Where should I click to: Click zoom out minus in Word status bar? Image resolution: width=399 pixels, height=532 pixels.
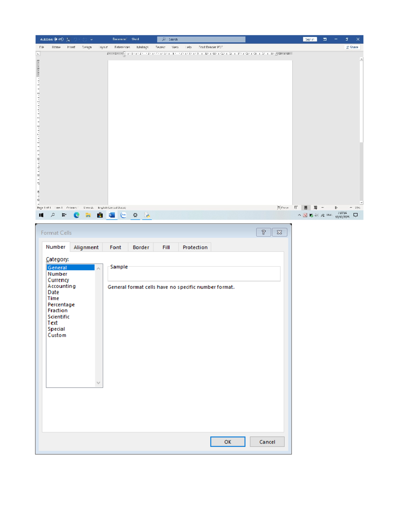[x=323, y=207]
